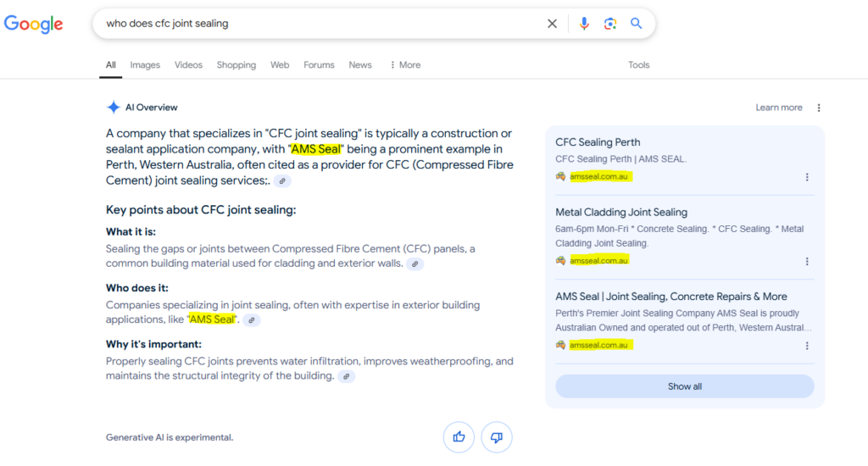Click the blue magnifier search icon
868x466 pixels.
[636, 23]
